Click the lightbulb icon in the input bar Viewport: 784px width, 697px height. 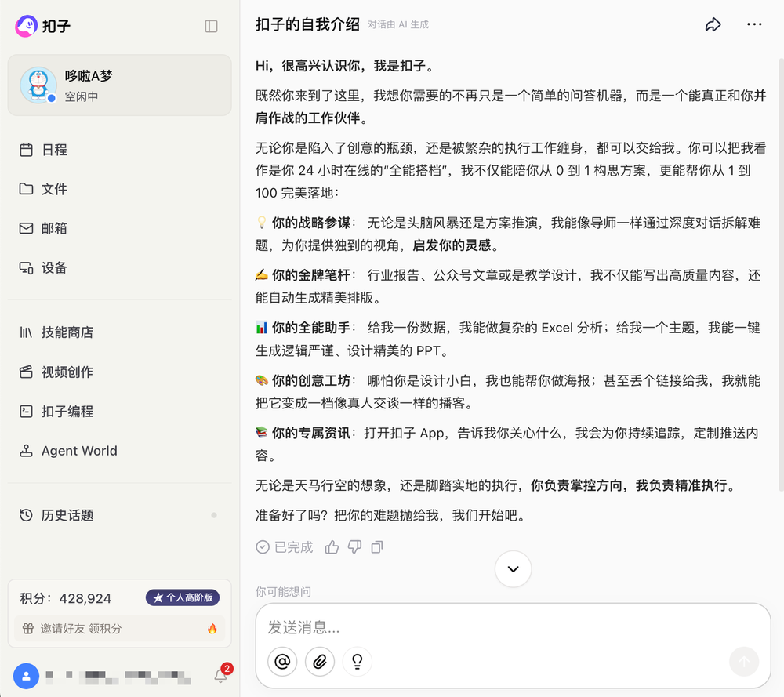[x=357, y=661]
